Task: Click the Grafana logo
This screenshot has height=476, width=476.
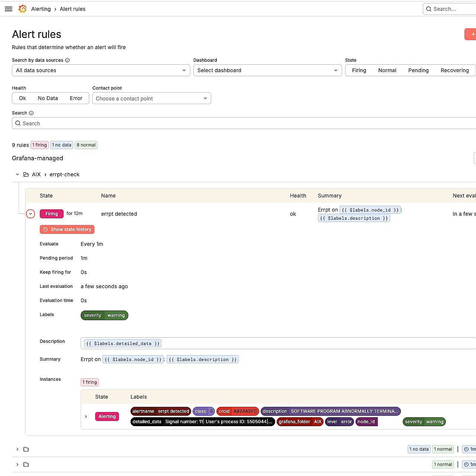Action: pos(22,9)
